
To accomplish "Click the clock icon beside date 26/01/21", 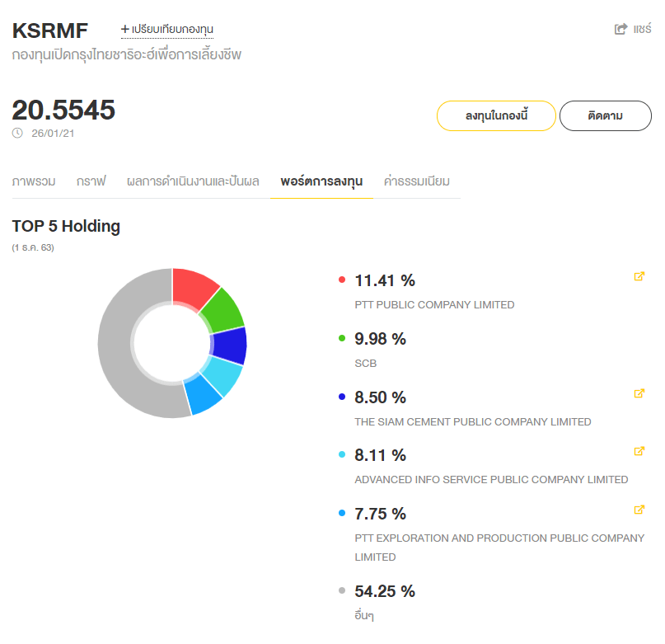I will pyautogui.click(x=18, y=133).
